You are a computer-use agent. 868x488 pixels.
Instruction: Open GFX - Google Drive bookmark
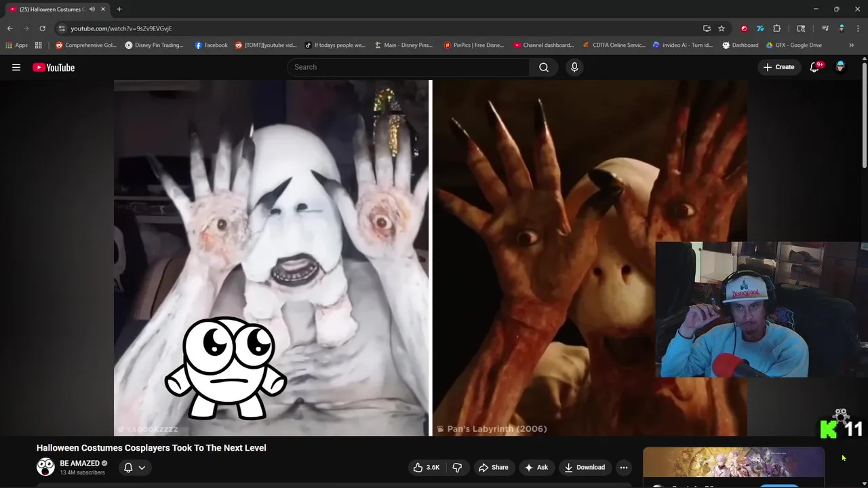click(x=794, y=45)
